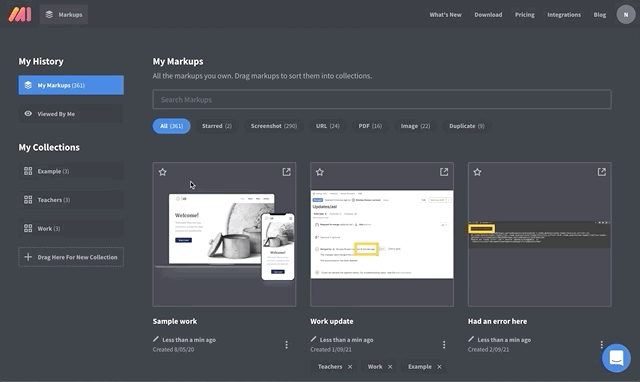Open the chat support bubble
Screen dimensions: 640x382
[616, 358]
